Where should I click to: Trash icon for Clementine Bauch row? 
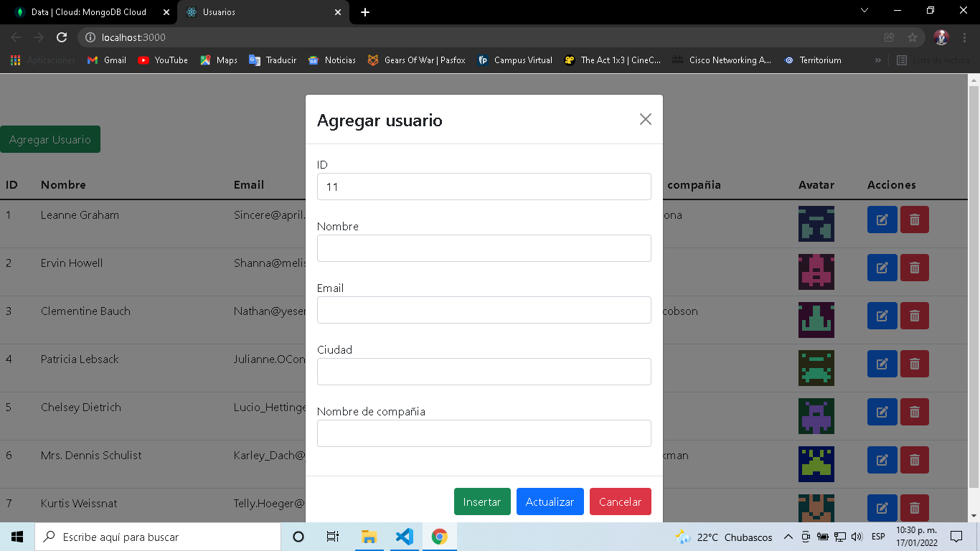[x=915, y=316]
